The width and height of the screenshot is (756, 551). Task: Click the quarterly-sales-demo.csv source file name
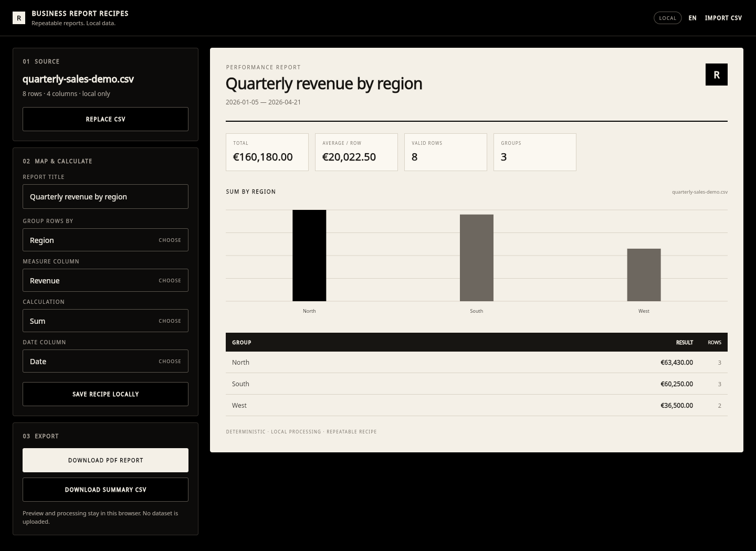[78, 79]
